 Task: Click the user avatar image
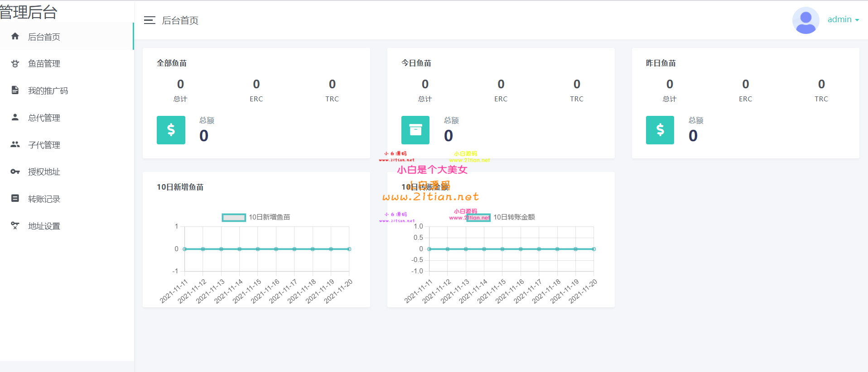coord(805,20)
